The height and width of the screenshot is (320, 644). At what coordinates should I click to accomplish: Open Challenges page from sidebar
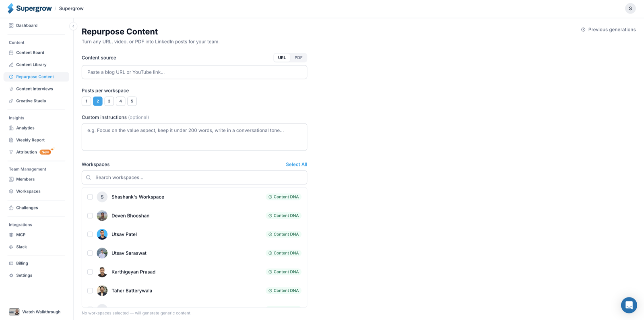click(36, 208)
